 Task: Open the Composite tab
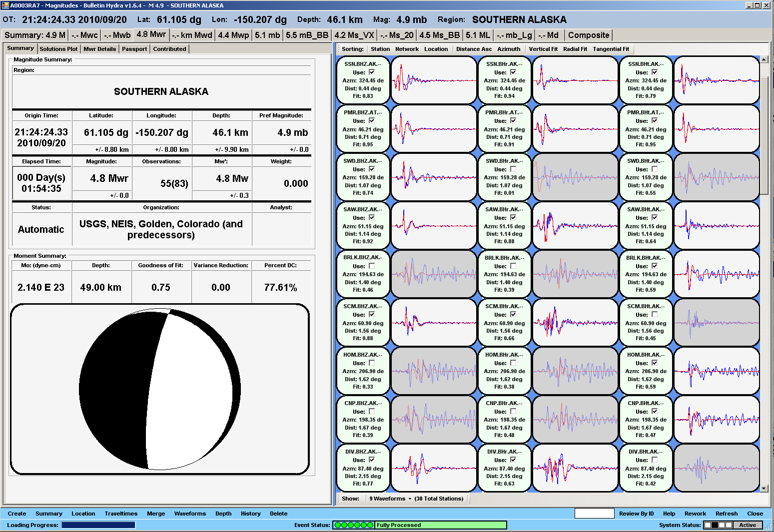(x=589, y=35)
